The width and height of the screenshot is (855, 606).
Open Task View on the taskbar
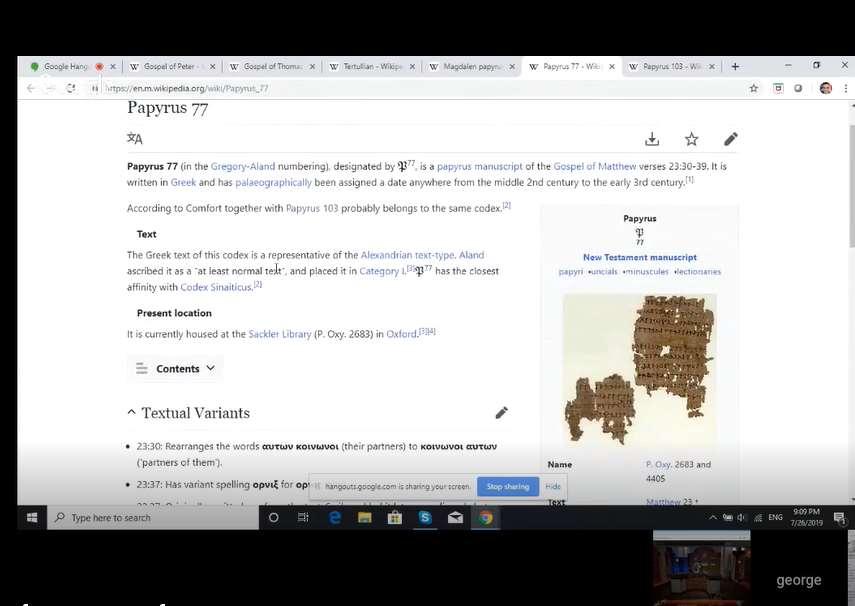(x=303, y=517)
